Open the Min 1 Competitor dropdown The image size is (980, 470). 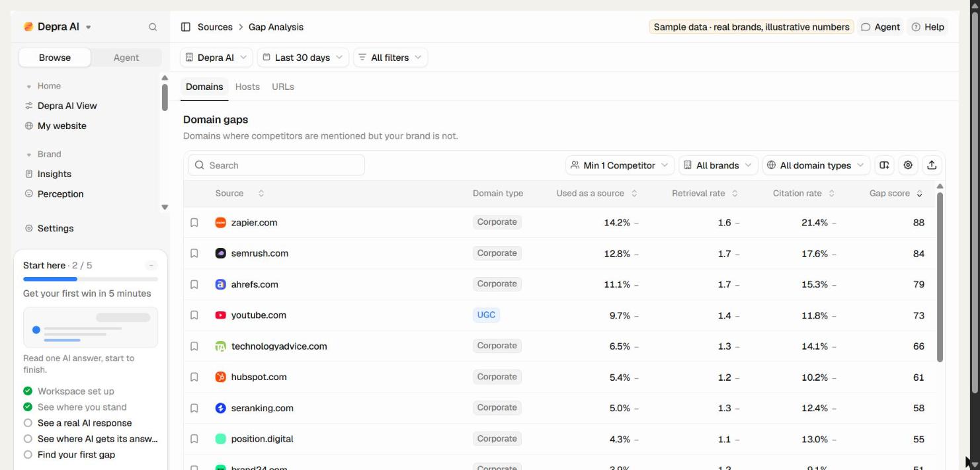[620, 165]
